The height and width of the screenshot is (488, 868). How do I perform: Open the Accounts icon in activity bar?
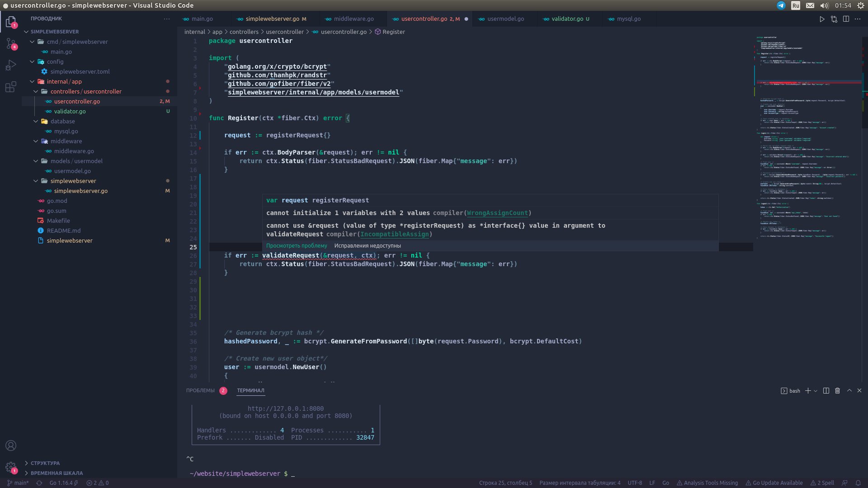(x=11, y=446)
